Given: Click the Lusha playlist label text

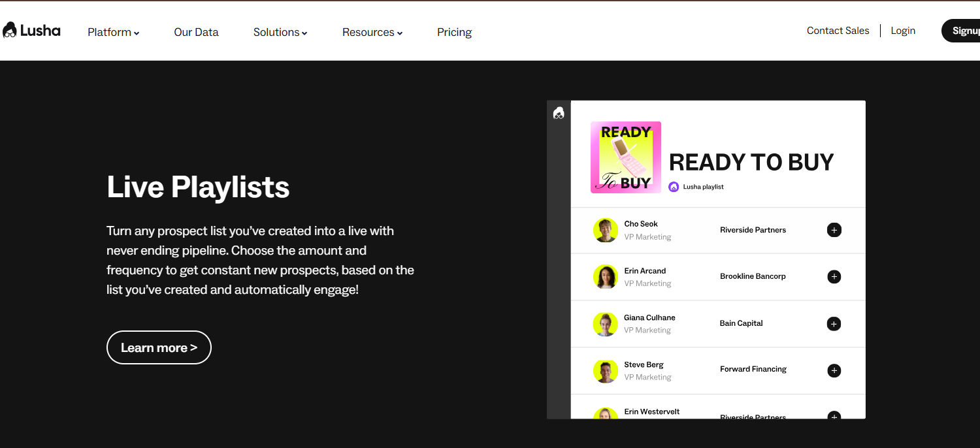Looking at the screenshot, I should (x=704, y=187).
